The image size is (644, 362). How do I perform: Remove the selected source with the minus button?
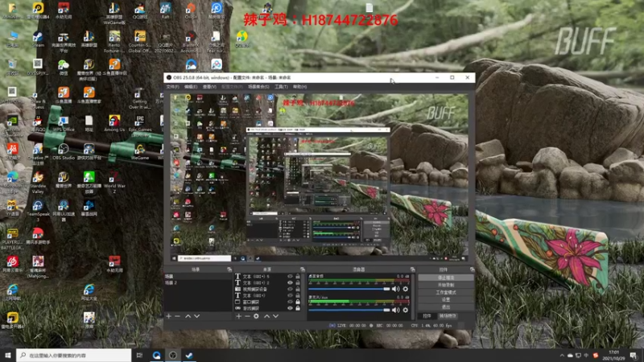[x=247, y=316]
